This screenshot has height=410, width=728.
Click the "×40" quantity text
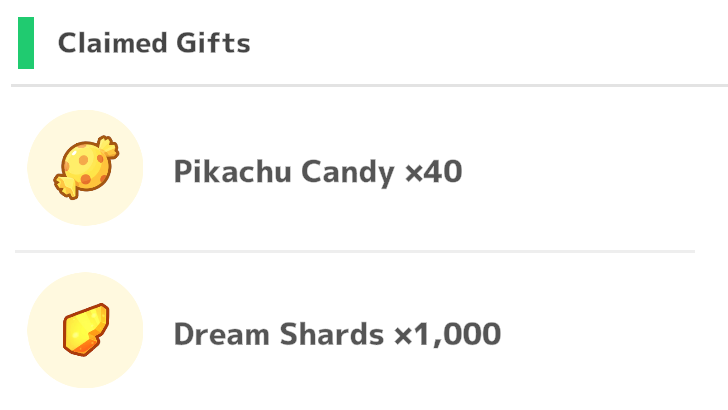[434, 172]
